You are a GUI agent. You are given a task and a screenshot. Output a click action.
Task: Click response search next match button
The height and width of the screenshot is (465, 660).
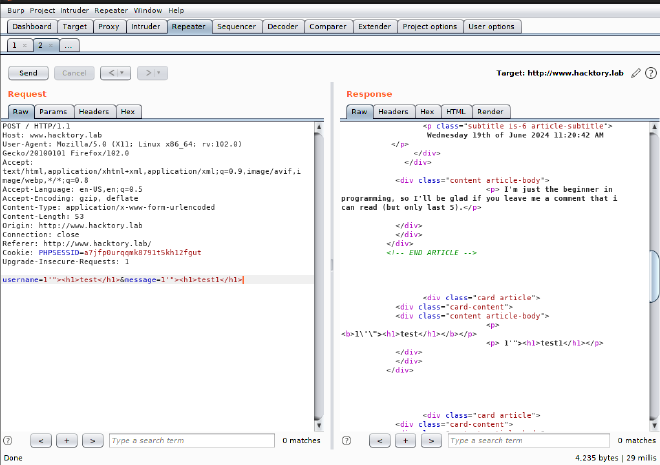(x=431, y=441)
